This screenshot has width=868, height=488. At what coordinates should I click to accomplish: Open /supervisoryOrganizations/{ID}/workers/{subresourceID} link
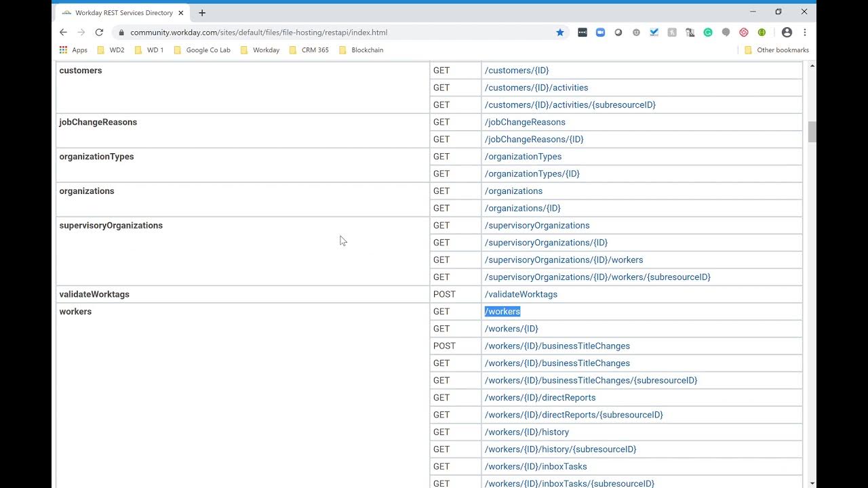pyautogui.click(x=597, y=277)
